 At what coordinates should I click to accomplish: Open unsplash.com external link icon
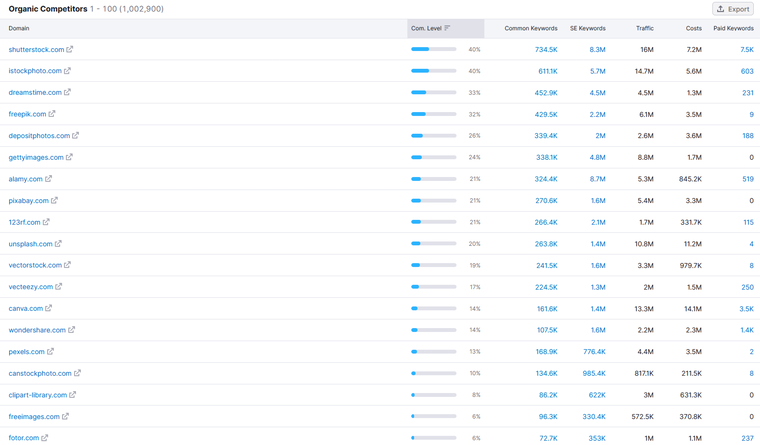pos(58,244)
